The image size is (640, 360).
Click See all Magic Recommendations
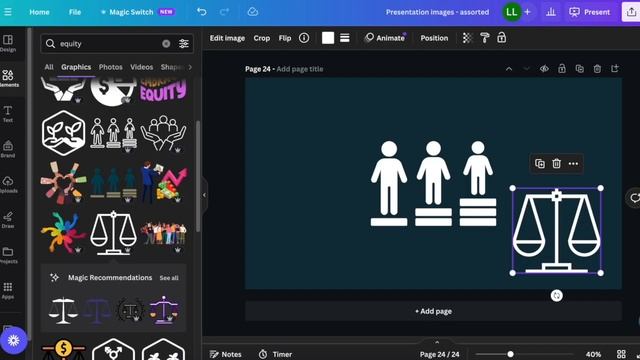click(x=169, y=278)
